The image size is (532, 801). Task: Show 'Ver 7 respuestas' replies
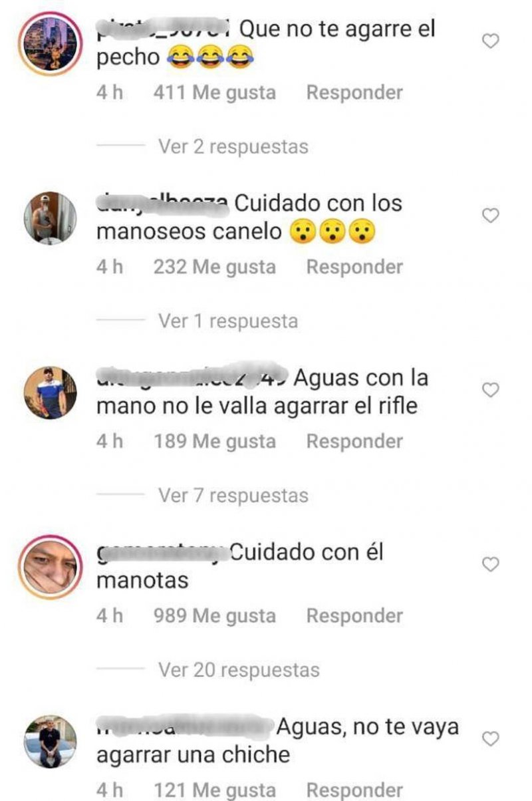click(233, 496)
